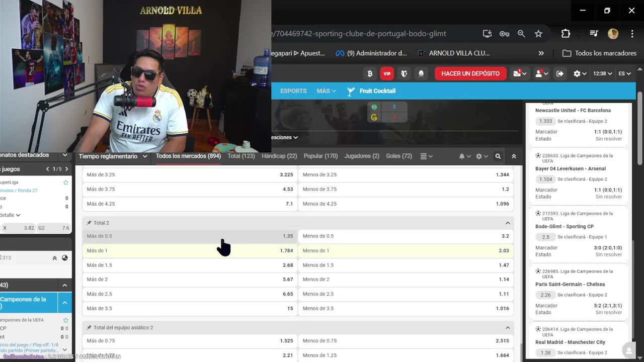644x362 pixels.
Task: Click the icon left of Hacer un depósito
Action: tap(421, 73)
